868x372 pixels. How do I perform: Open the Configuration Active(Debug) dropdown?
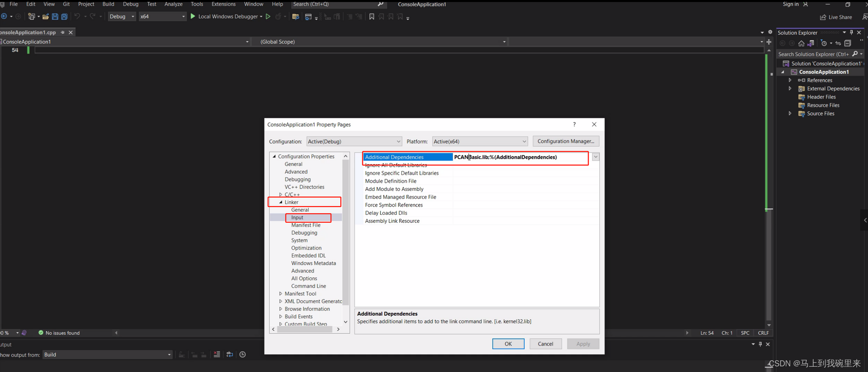[354, 142]
